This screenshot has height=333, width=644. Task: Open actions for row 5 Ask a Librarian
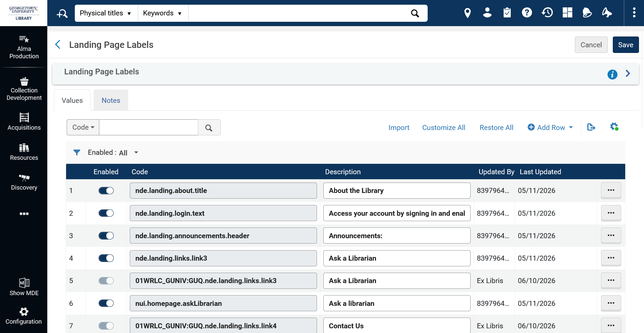pos(611,280)
